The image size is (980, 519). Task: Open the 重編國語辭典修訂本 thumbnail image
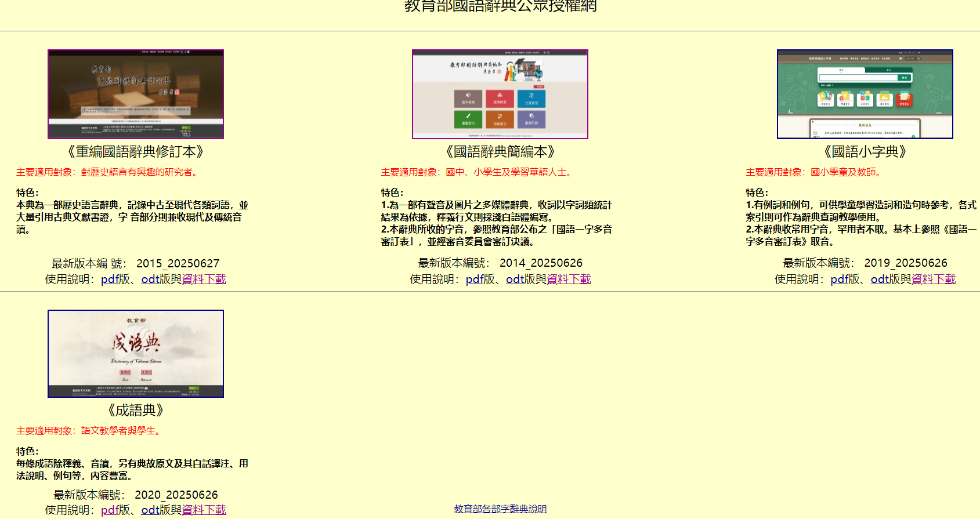(136, 94)
